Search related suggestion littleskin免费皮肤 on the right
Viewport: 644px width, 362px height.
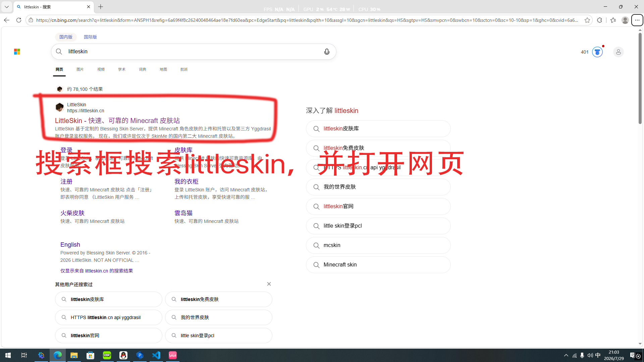coord(378,148)
